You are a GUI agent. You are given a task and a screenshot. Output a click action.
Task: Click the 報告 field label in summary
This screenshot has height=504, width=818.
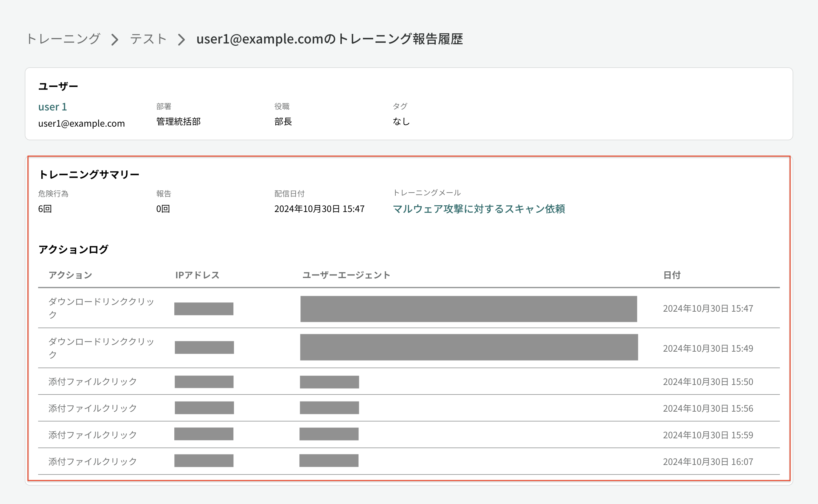click(164, 194)
